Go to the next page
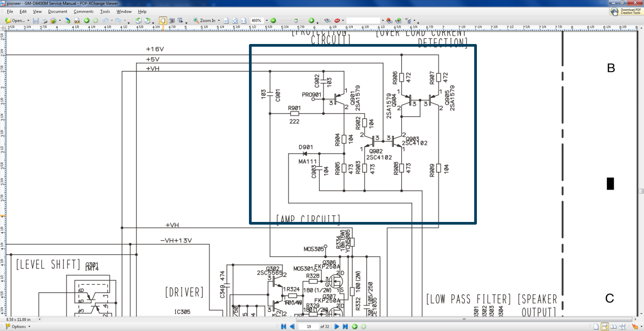644x331 pixels. tap(337, 326)
